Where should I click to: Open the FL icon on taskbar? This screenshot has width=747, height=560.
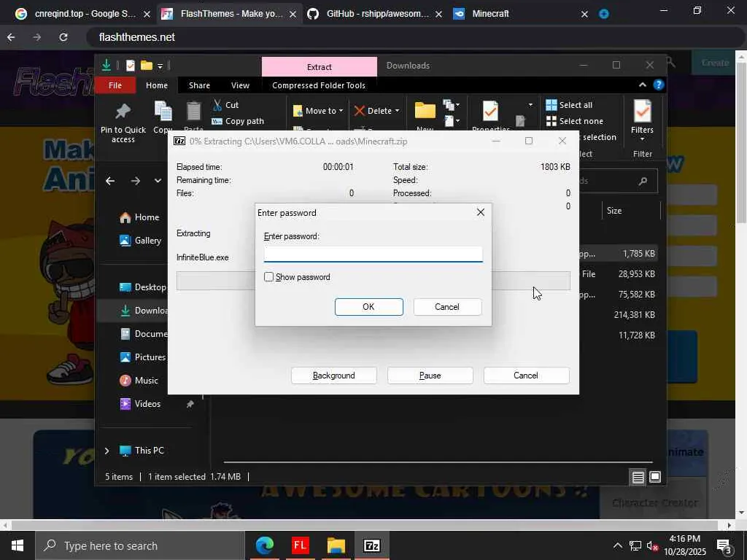pyautogui.click(x=300, y=545)
